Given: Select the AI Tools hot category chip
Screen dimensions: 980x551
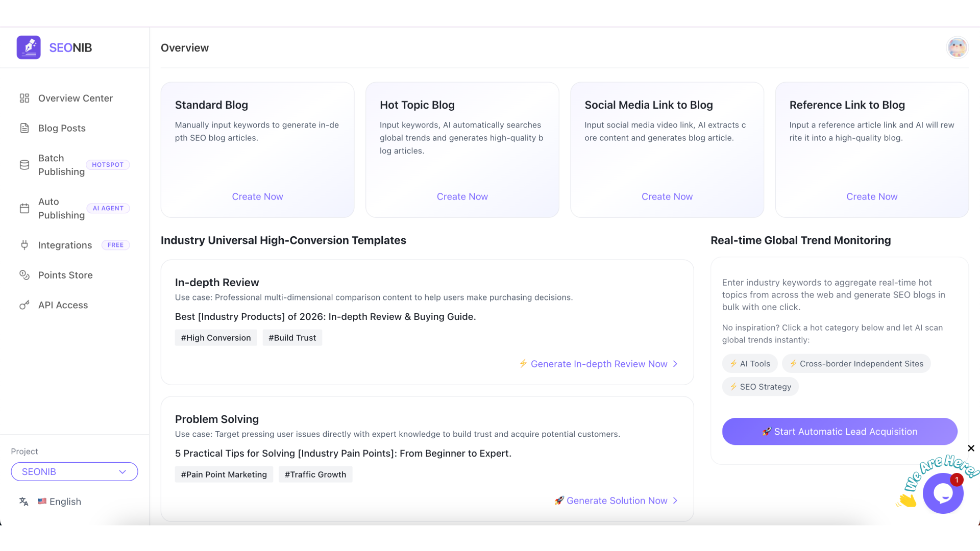Looking at the screenshot, I should (x=750, y=364).
